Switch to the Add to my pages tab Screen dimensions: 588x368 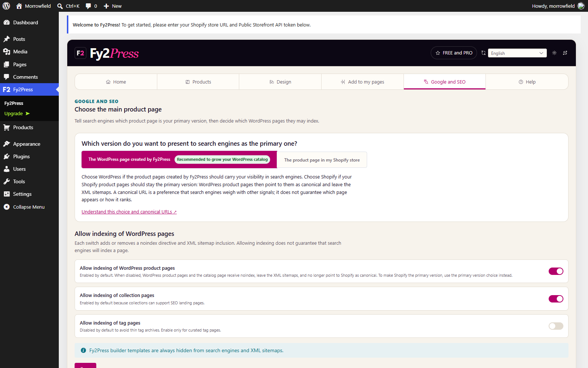[x=363, y=82]
